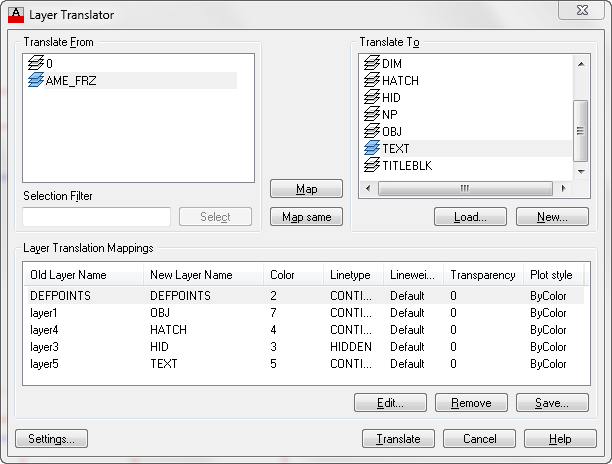Click the horizontal scrollbar right arrow
Viewport: 612px width, 464px height.
click(563, 188)
